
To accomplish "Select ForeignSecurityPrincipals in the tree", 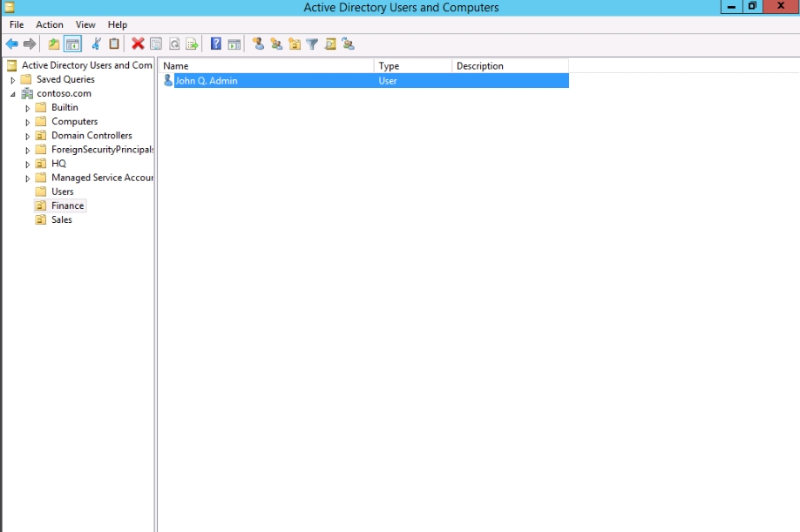I will tap(102, 149).
